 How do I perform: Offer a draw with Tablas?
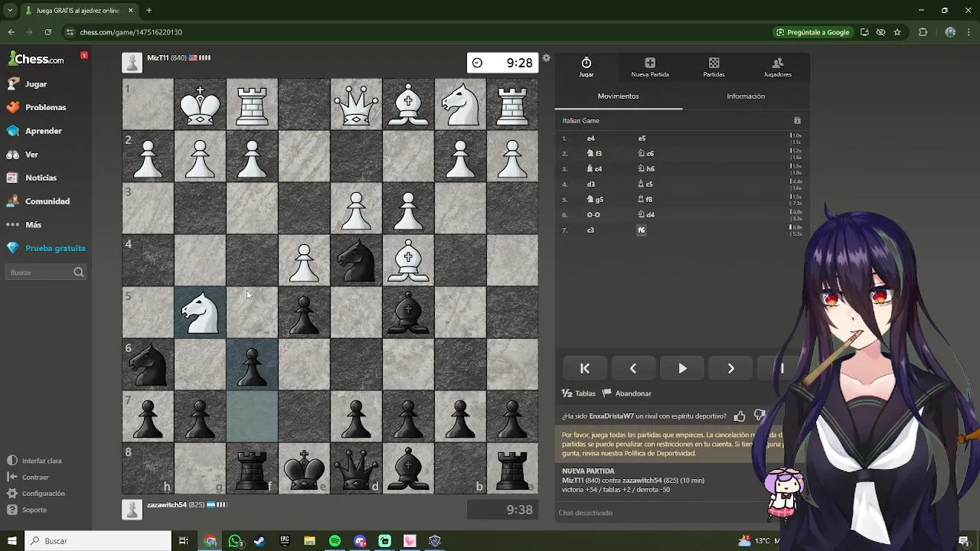pos(579,393)
